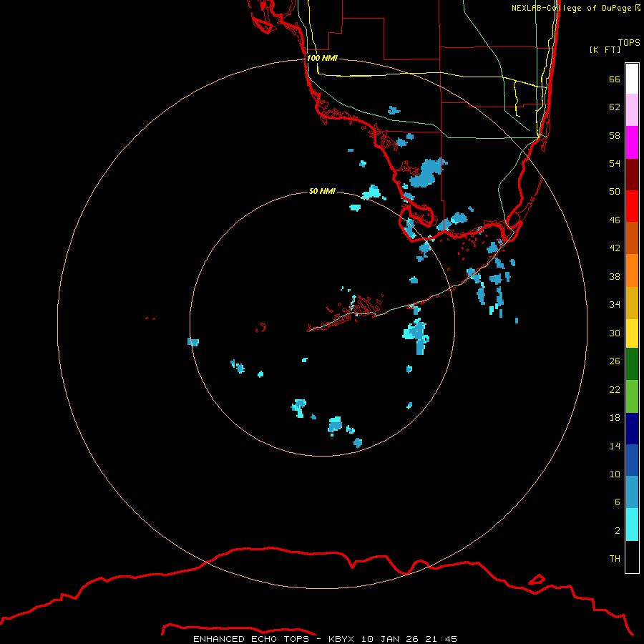Screen dimensions: 644x644
Task: Click the light pink legend swatch
Action: (x=632, y=110)
